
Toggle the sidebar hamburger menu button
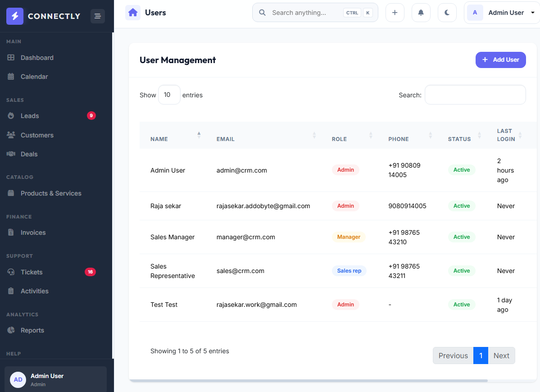98,16
